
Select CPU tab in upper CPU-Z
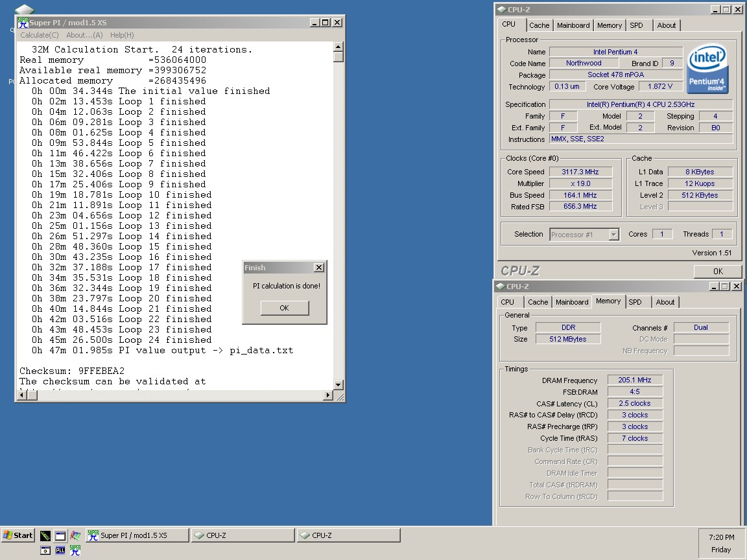[509, 24]
